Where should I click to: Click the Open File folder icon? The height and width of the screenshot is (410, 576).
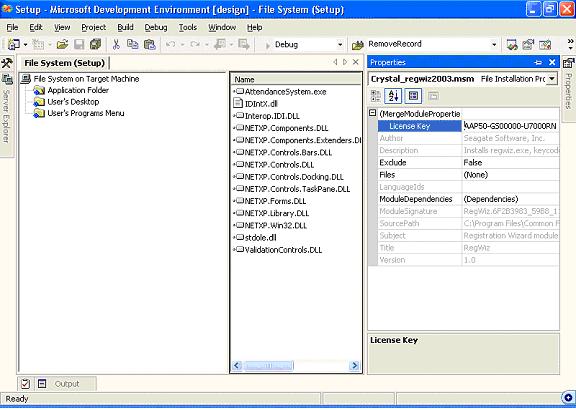[62, 44]
